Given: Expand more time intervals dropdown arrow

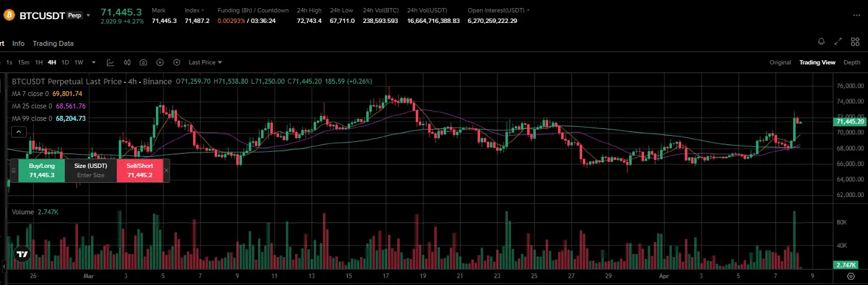Looking at the screenshot, I should (94, 63).
